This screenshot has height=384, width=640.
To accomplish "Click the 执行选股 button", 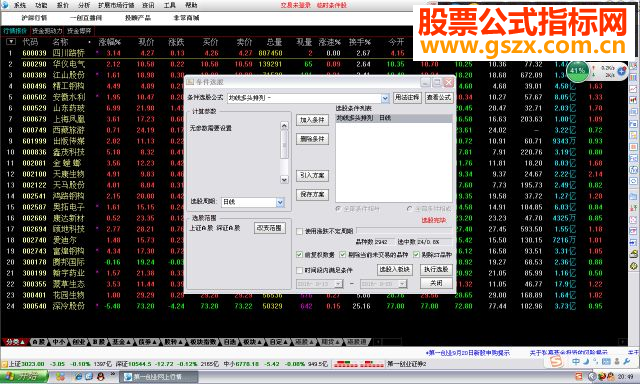I will [436, 269].
